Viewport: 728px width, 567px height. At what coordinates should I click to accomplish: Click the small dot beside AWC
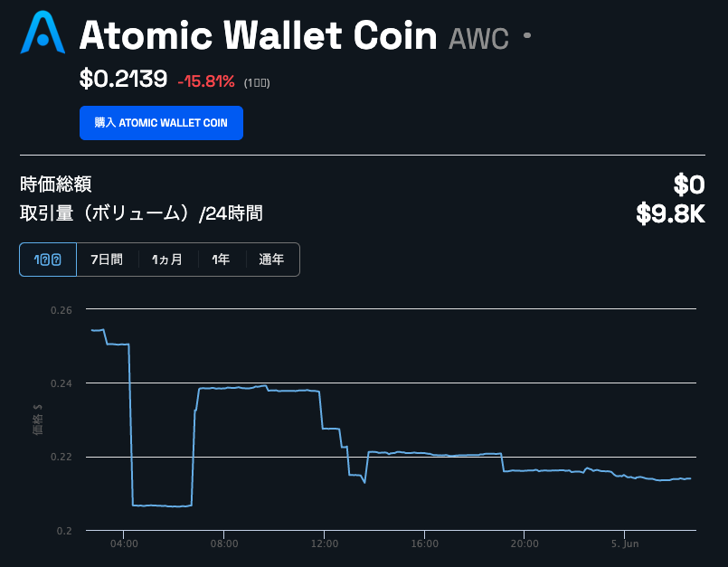[527, 36]
